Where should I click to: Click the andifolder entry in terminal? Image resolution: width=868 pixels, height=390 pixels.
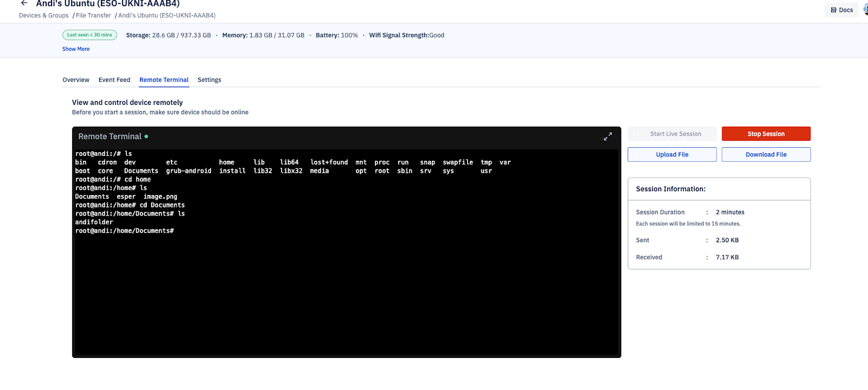point(94,222)
